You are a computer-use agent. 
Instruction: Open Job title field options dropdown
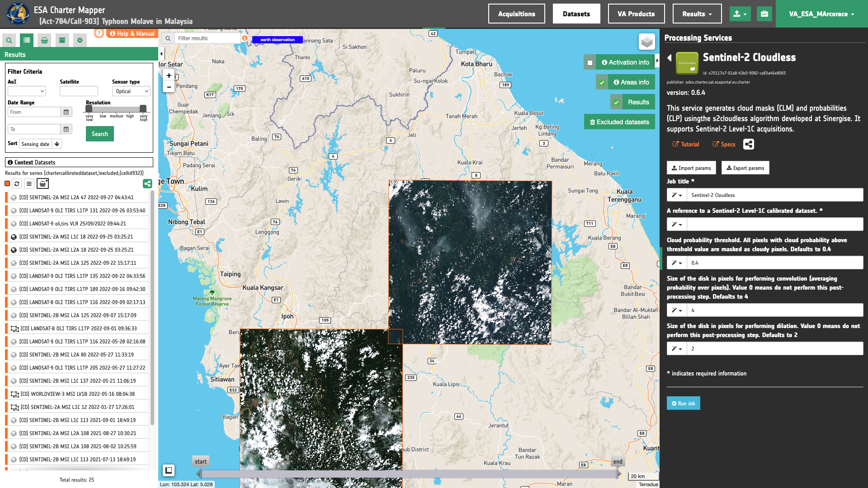point(677,195)
